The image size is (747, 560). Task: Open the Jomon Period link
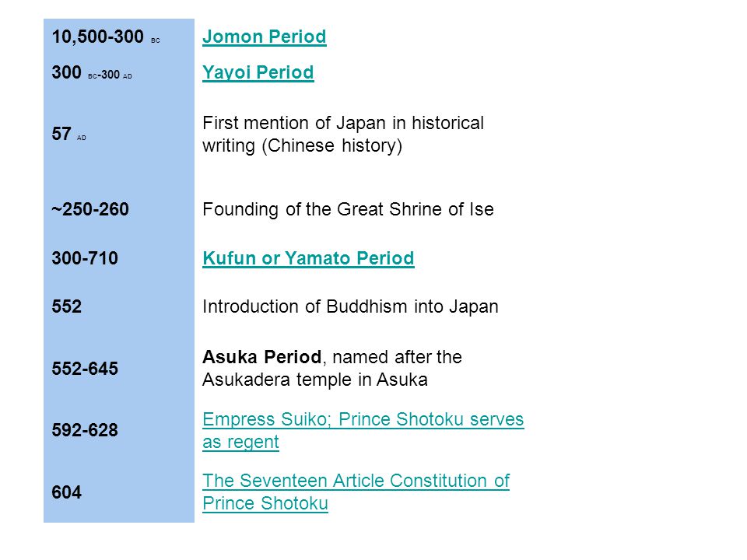pos(264,37)
